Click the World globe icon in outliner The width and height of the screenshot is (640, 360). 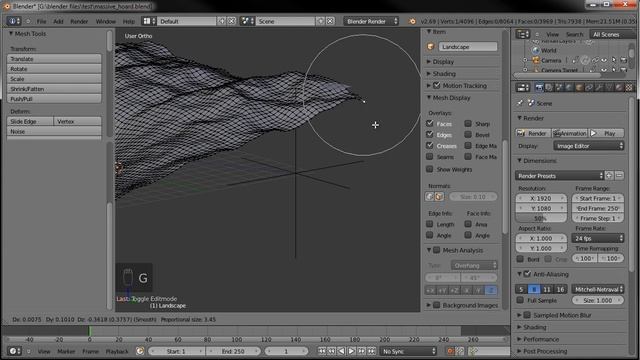tap(536, 50)
